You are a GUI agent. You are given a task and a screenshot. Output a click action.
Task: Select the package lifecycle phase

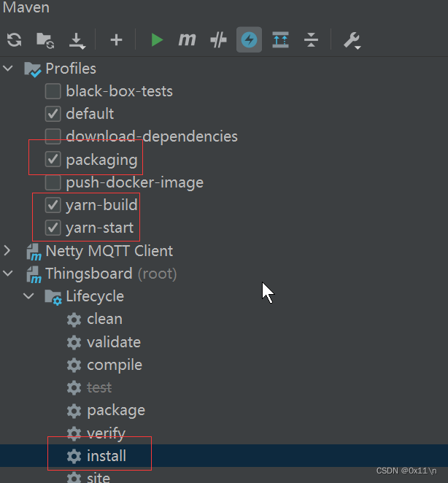pos(116,411)
